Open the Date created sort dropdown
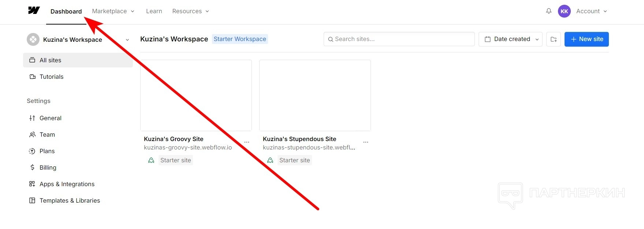 click(510, 39)
